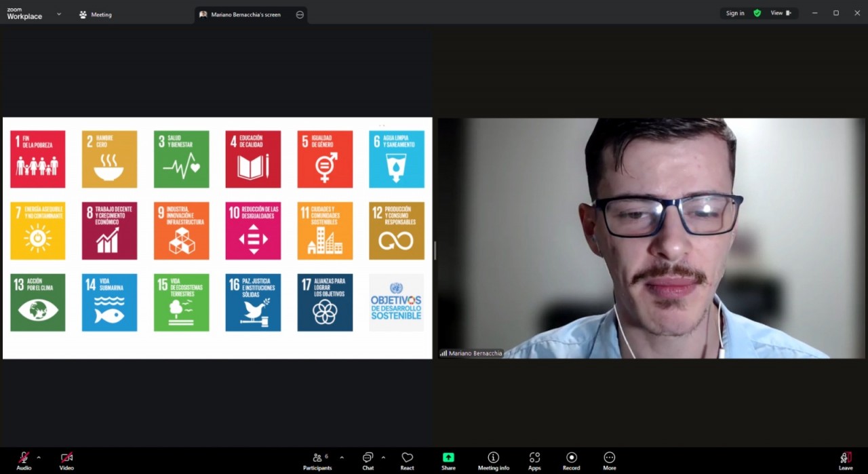This screenshot has height=474, width=868.
Task: Expand audio options arrow next to Audio
Action: [39, 457]
